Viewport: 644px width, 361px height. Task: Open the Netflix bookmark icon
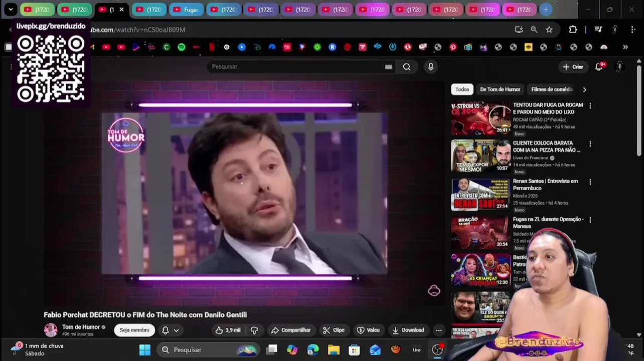[x=212, y=47]
